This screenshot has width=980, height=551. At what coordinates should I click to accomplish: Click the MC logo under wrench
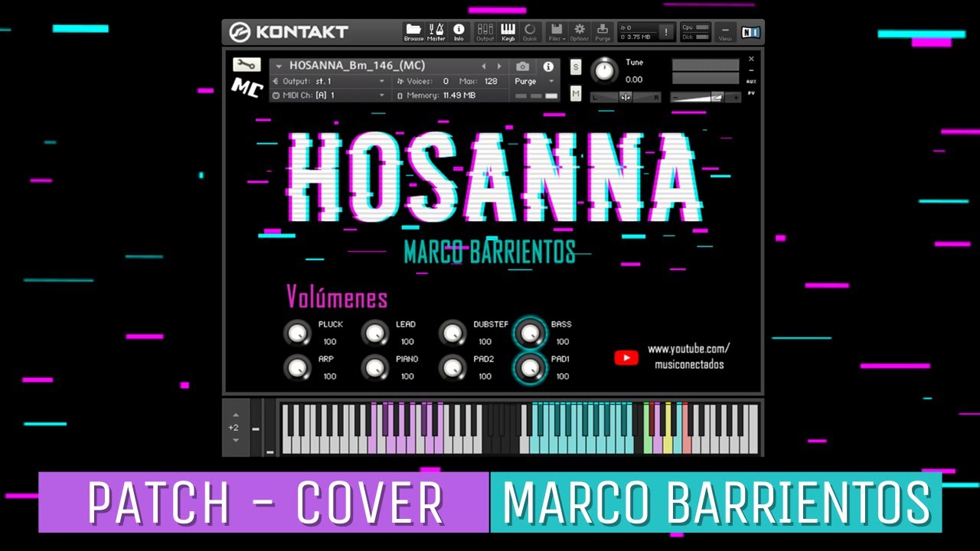[247, 88]
